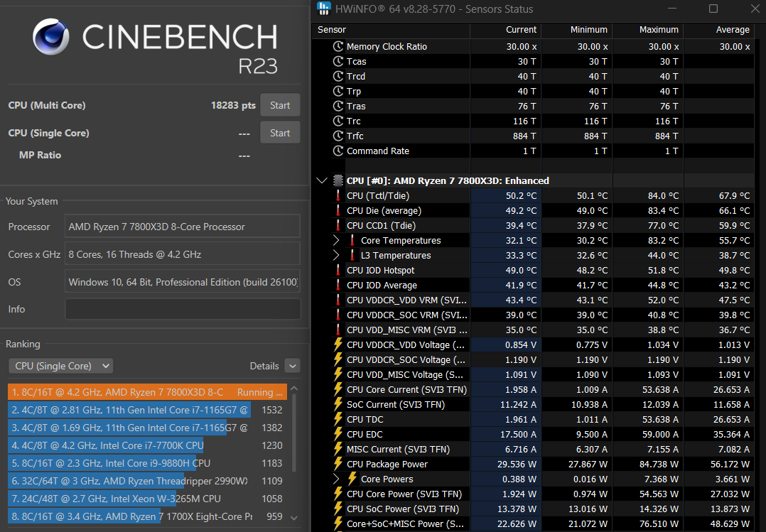The width and height of the screenshot is (766, 532).
Task: Click thermometer icon beside CPU CCD1 (Tdie)
Action: [x=338, y=225]
